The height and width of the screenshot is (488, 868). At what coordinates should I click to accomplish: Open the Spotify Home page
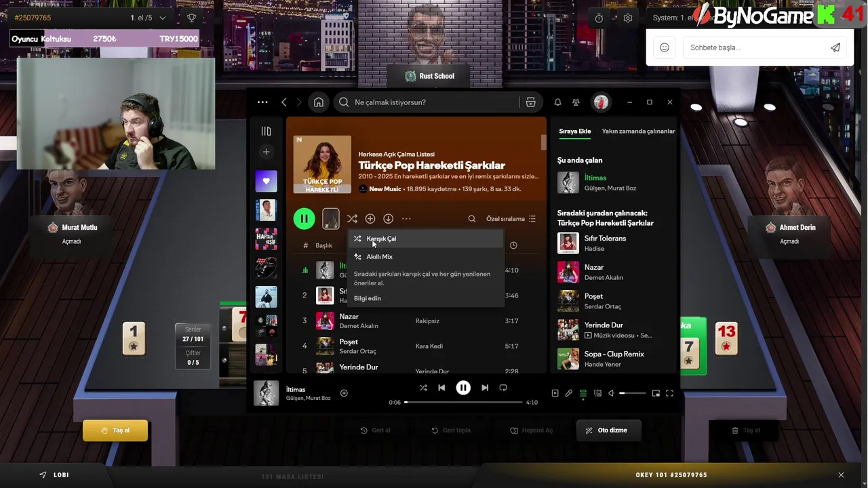[x=319, y=102]
